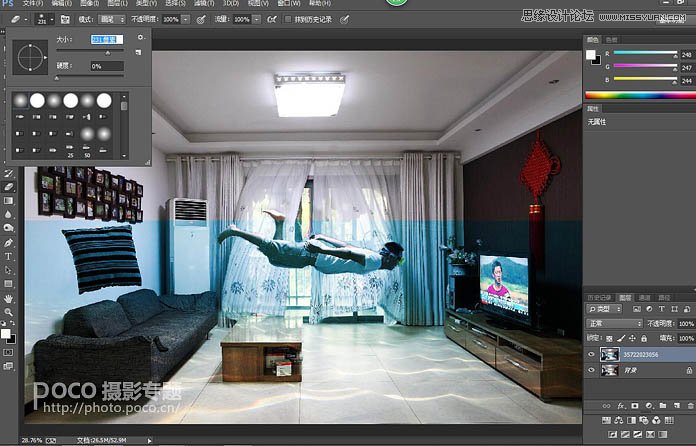Screen dimensions: 696x446
Task: Toggle lock position move icon
Action: click(x=633, y=338)
